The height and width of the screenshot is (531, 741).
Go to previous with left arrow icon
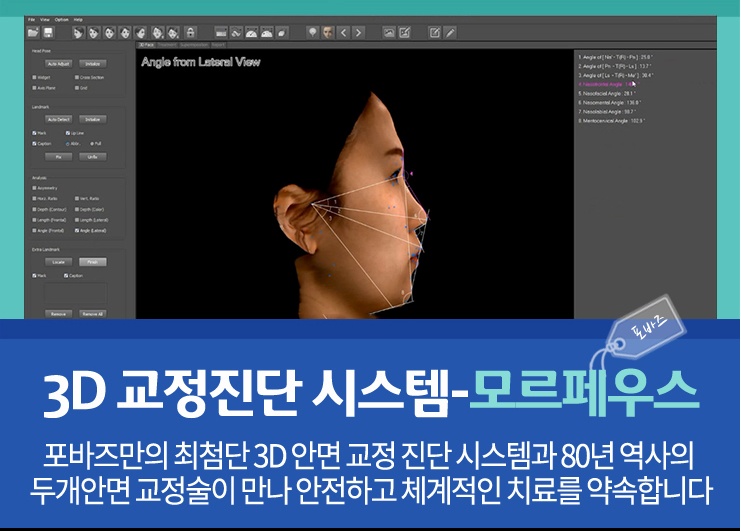click(x=344, y=33)
